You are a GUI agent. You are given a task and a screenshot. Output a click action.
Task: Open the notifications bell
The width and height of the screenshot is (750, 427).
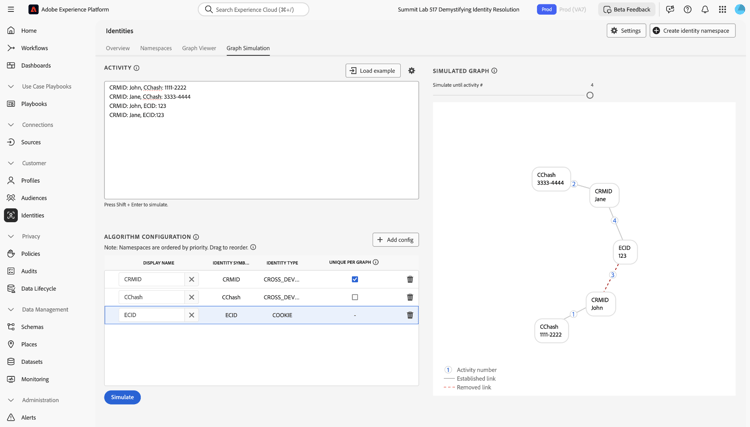coord(705,10)
